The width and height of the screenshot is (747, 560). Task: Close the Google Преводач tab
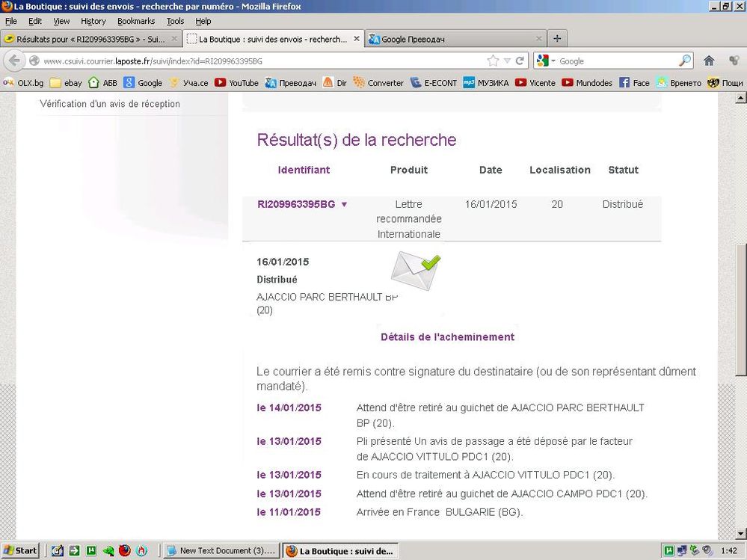(x=539, y=39)
